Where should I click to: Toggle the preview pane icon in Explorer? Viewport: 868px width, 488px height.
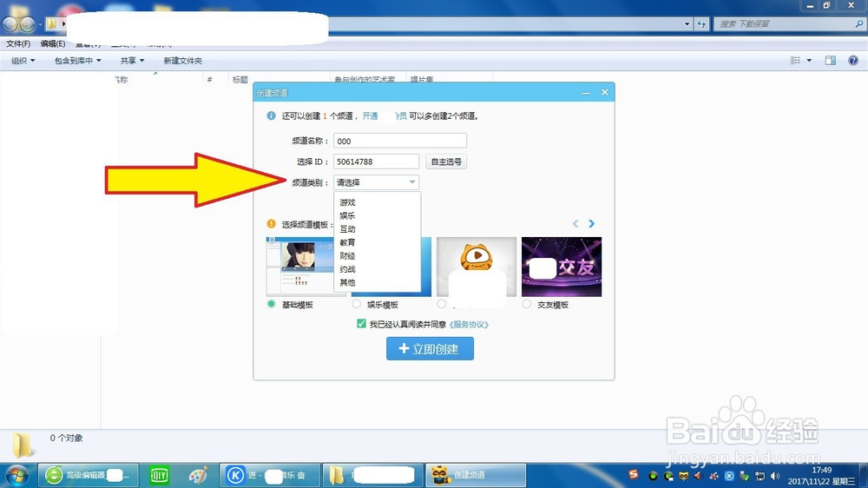831,61
